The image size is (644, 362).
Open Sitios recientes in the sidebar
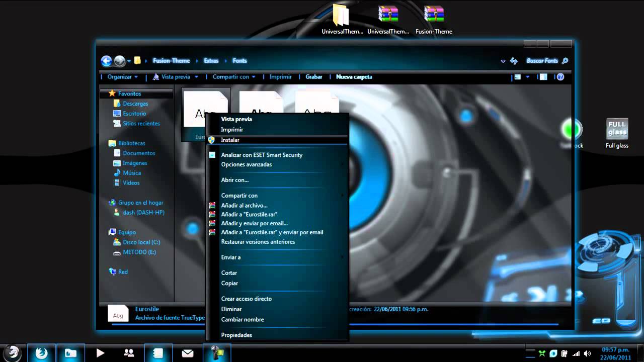tap(141, 124)
